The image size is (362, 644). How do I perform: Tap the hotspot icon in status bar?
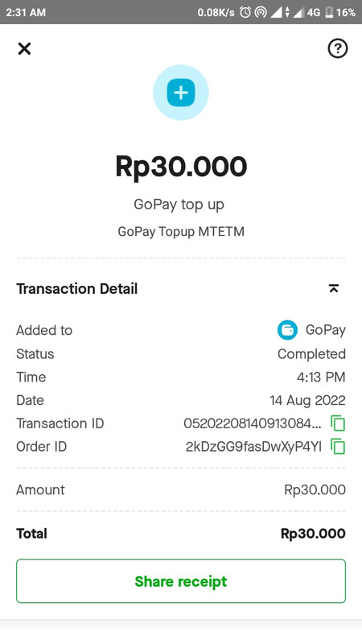[260, 12]
